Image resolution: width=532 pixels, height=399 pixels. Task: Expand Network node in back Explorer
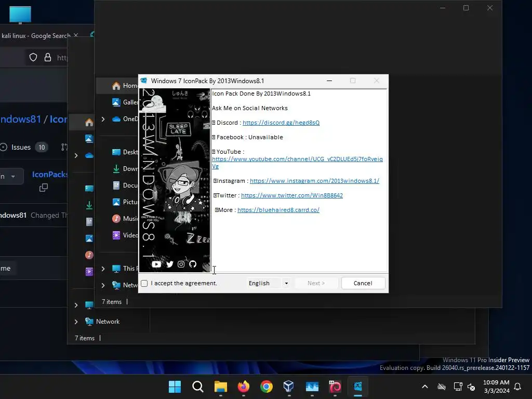click(76, 322)
